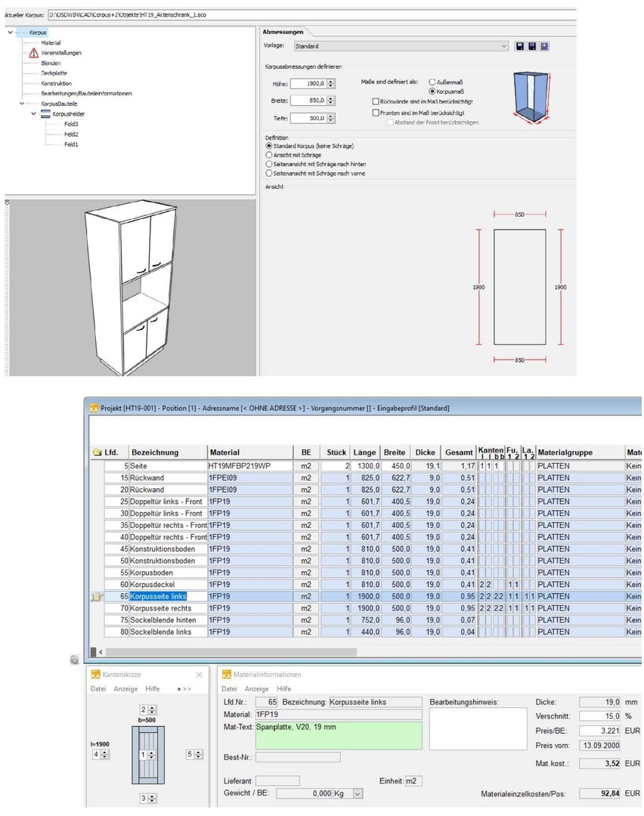
Task: Tick 'Rückwände sind im Maß berücksichtigt' checkbox
Action: 376,101
